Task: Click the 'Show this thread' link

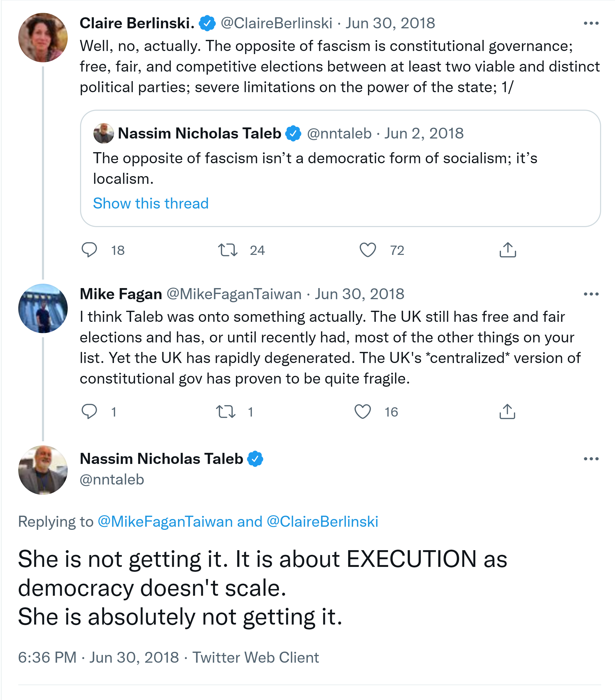Action: tap(151, 203)
